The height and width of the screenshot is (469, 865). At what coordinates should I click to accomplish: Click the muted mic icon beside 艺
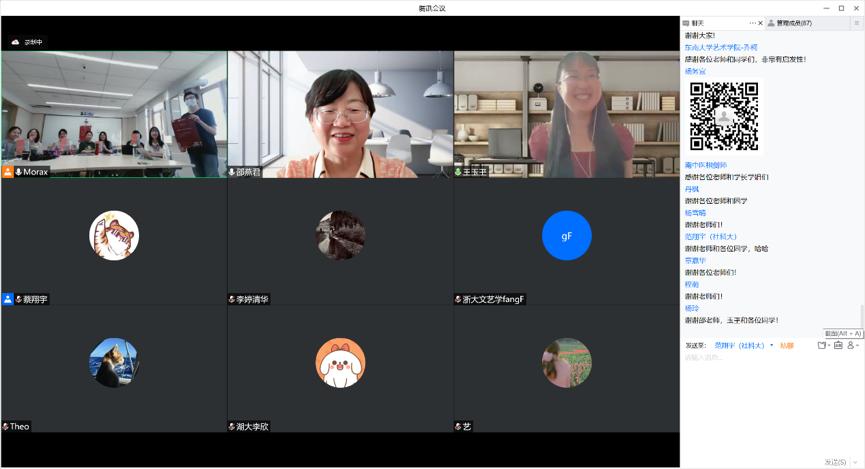458,427
